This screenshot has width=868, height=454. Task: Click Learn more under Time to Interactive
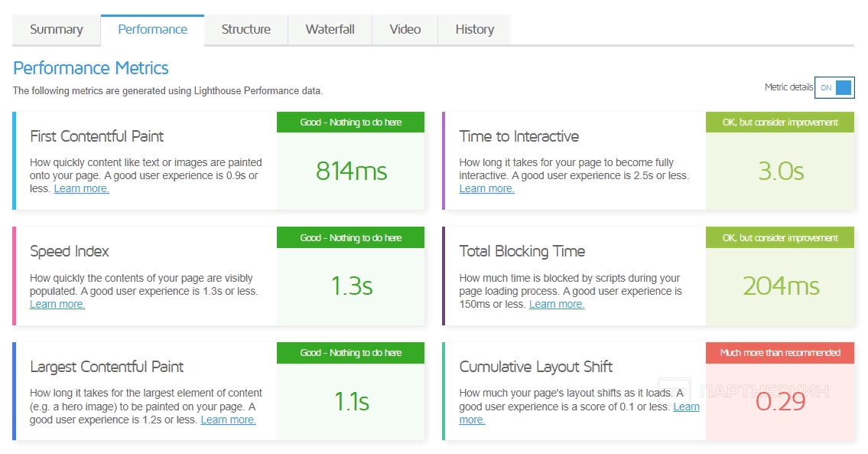(x=486, y=189)
